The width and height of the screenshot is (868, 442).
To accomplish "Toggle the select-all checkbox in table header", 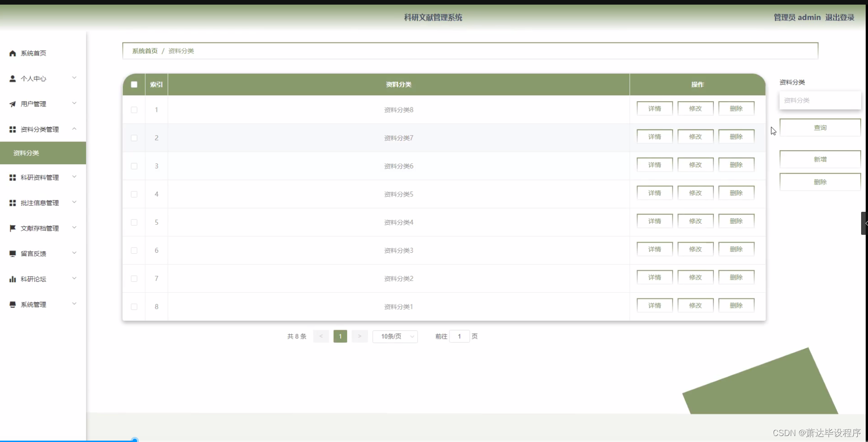I will (134, 84).
